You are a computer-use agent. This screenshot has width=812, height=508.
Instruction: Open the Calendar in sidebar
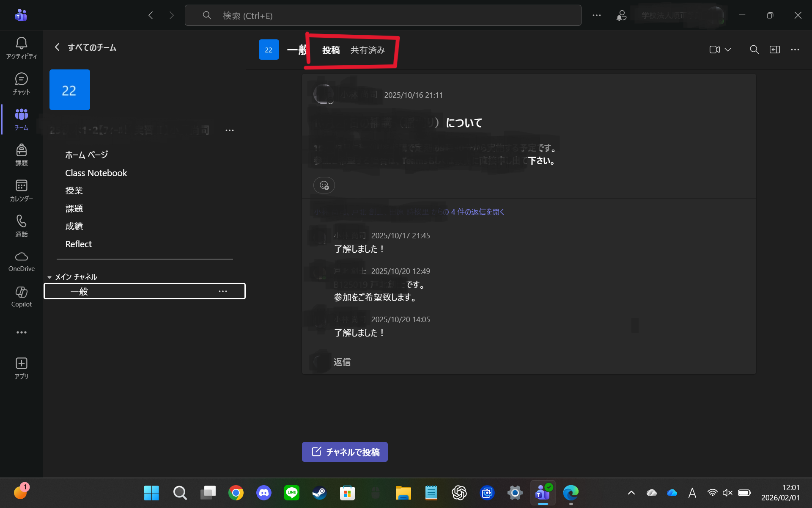click(21, 190)
